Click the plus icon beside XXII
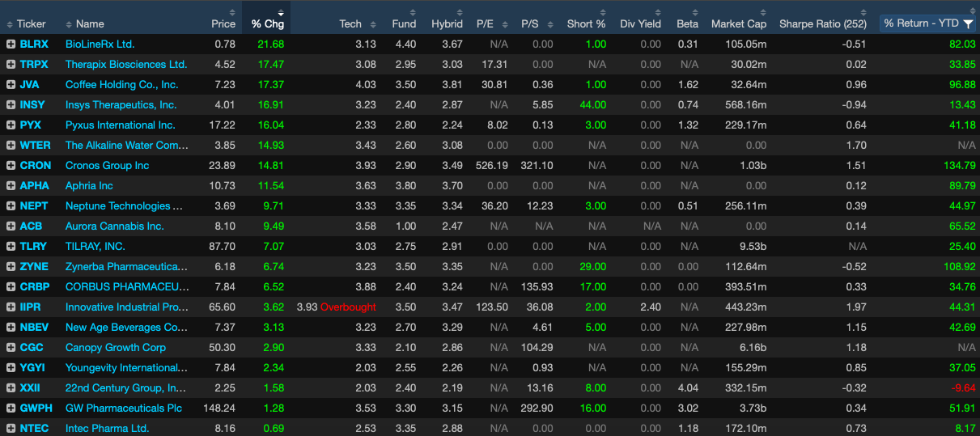Viewport: 980px width, 436px height. pos(11,387)
